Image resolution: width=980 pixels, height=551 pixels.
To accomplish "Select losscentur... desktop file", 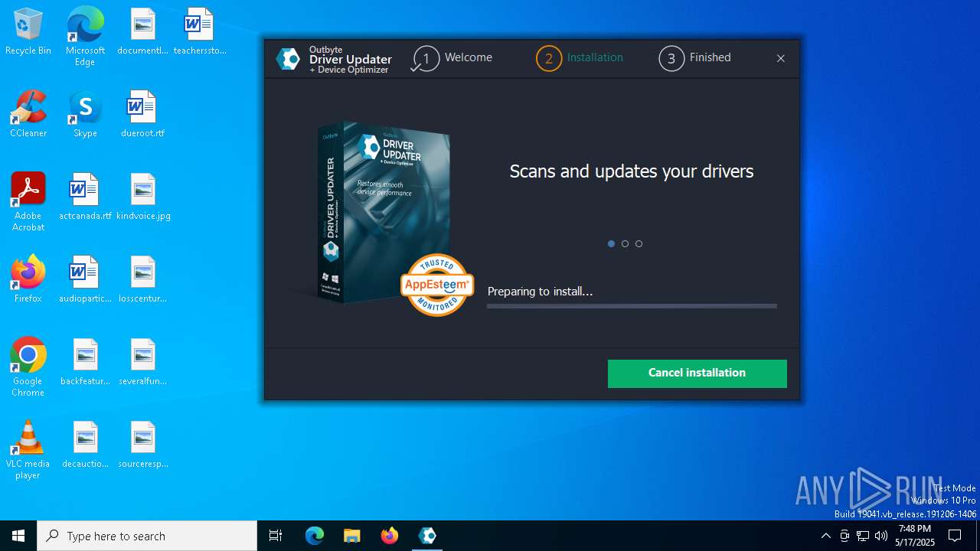I will coord(142,280).
